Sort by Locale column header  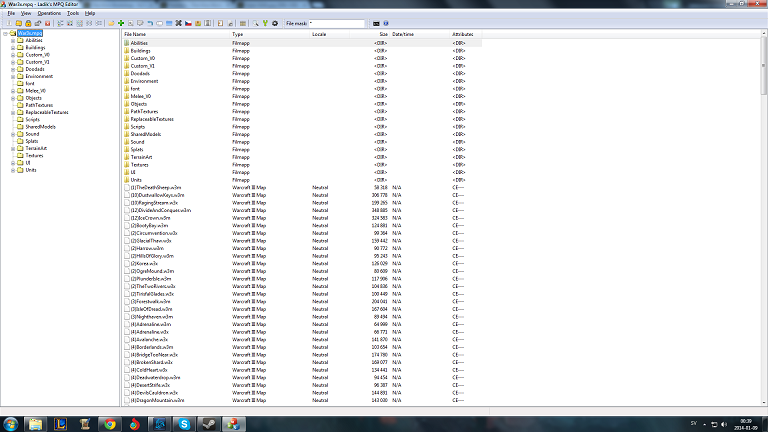[x=330, y=34]
